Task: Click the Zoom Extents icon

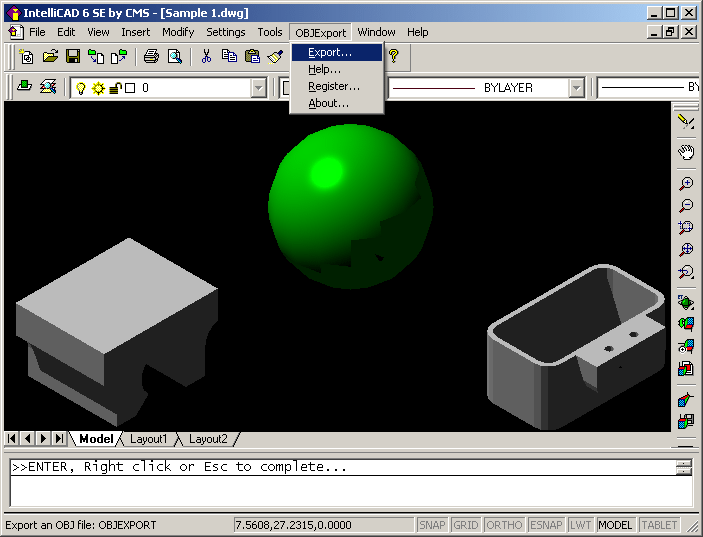Action: pos(686,250)
